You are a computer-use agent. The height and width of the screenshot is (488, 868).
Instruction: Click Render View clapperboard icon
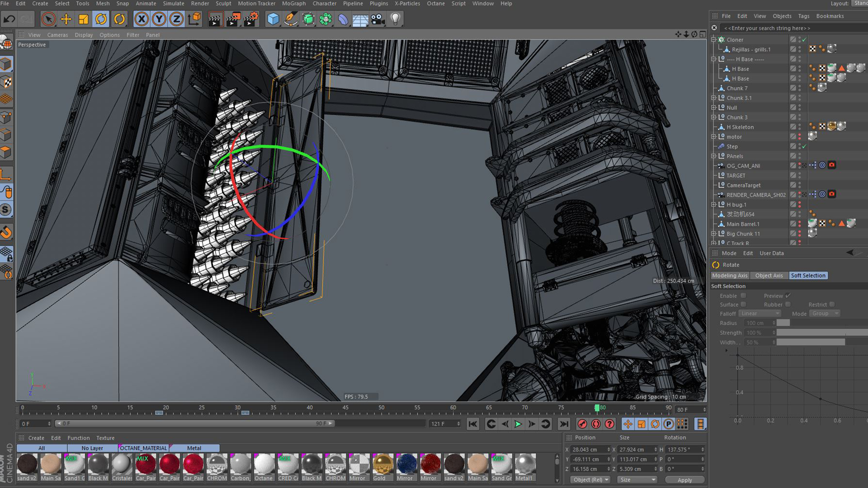(215, 19)
